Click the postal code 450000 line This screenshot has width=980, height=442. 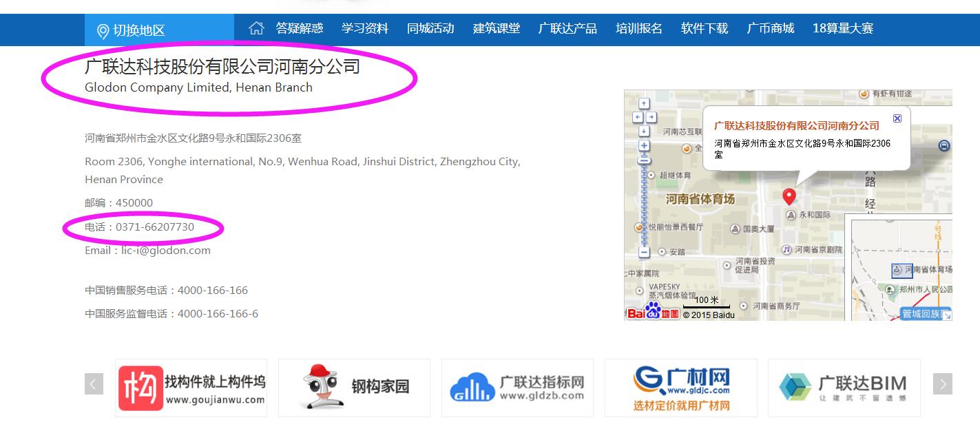point(119,203)
